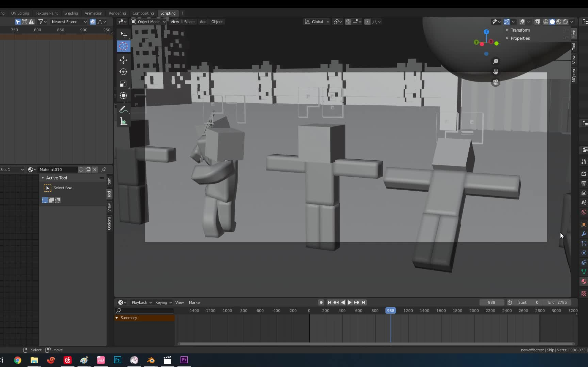Open the Scene properties tab
This screenshot has width=588, height=367.
[x=584, y=202]
